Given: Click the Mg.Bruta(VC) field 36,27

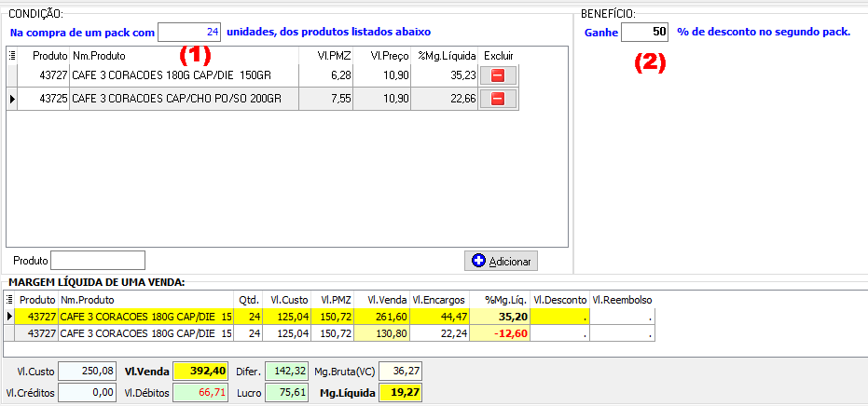Looking at the screenshot, I should (x=400, y=372).
